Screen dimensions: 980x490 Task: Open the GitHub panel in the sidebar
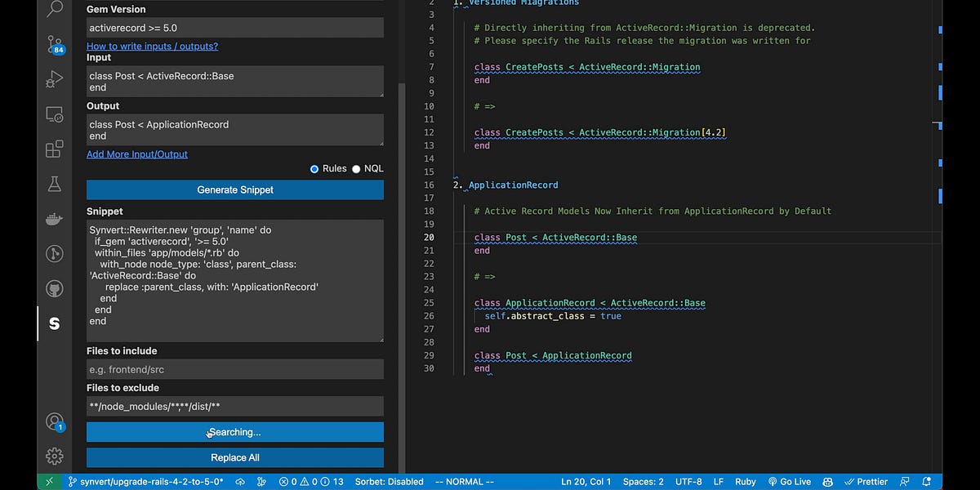54,287
